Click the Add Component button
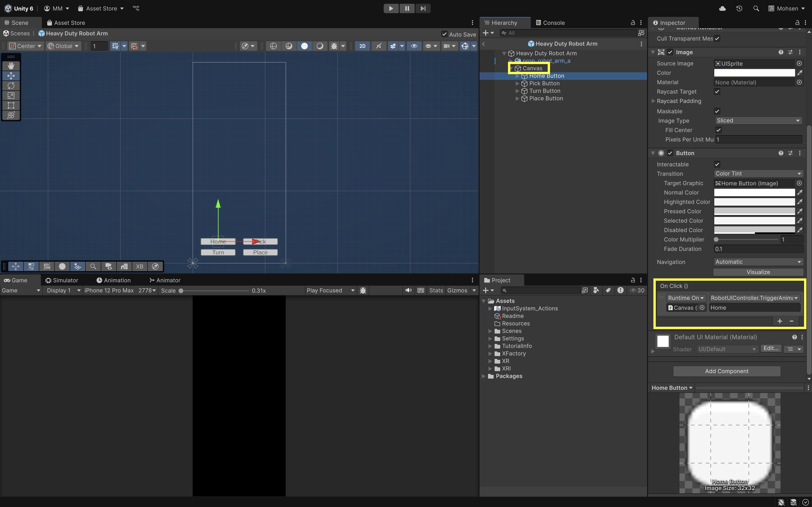812x507 pixels. [x=726, y=371]
